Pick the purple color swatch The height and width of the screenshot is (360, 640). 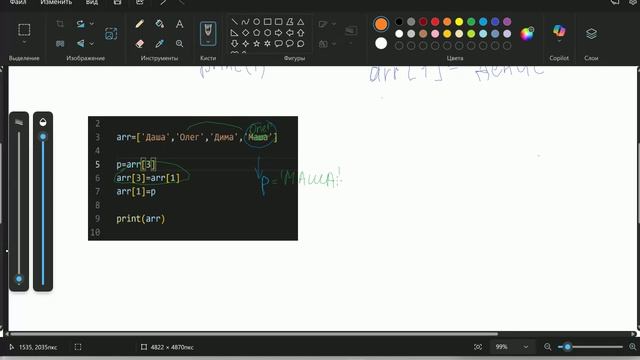click(507, 22)
